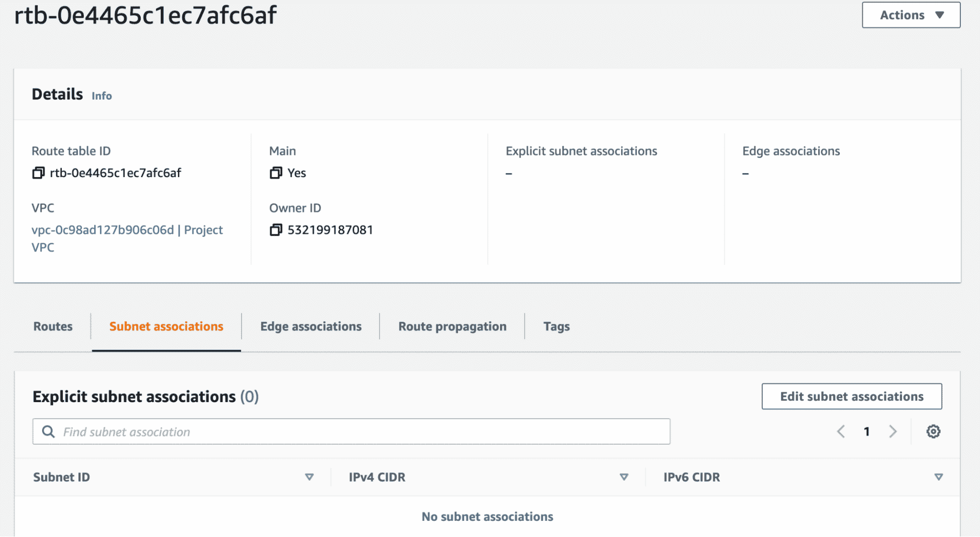Select the Subnet associations tab
The image size is (980, 537).
[166, 327]
